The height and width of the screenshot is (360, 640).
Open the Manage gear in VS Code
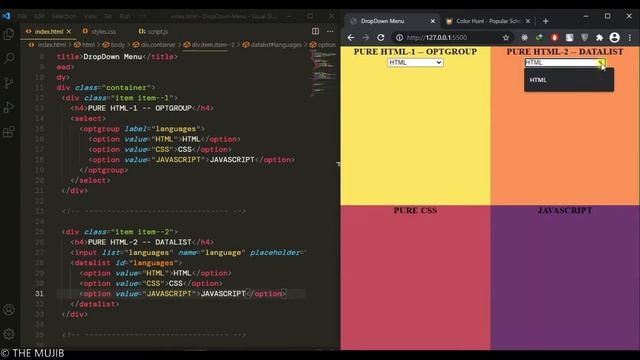[9, 334]
